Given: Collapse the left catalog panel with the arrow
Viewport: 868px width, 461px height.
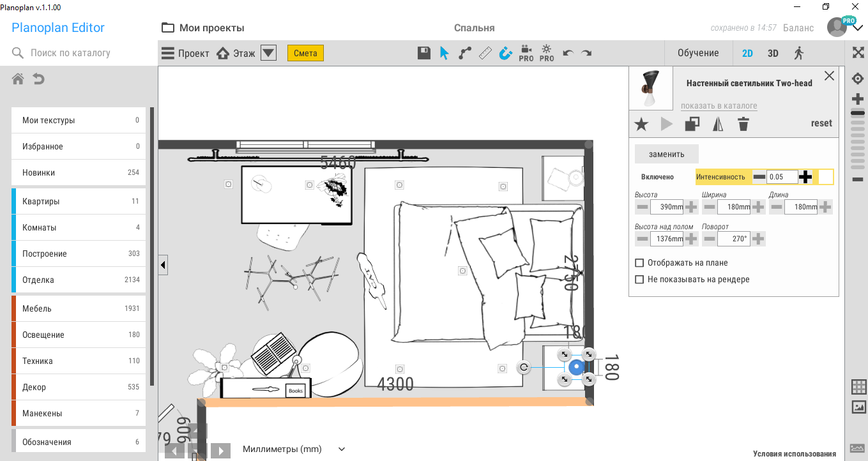Looking at the screenshot, I should coord(163,264).
